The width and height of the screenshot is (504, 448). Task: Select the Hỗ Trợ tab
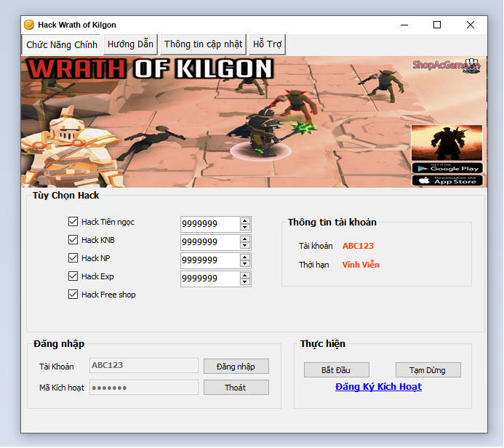tap(267, 44)
